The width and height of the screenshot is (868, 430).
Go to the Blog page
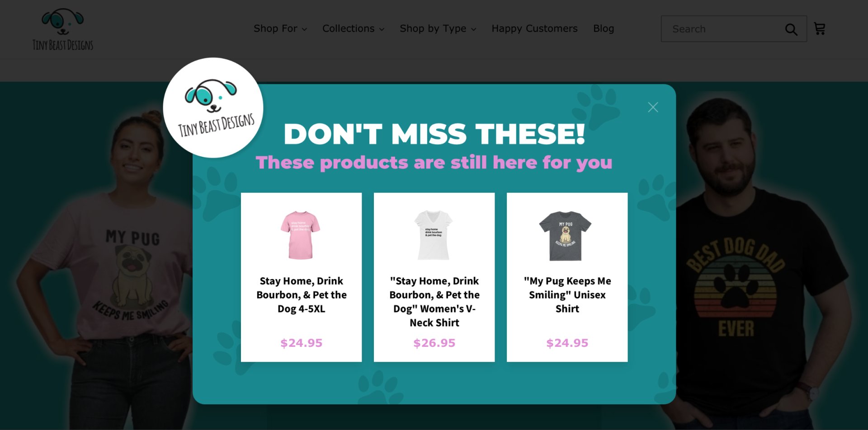604,28
